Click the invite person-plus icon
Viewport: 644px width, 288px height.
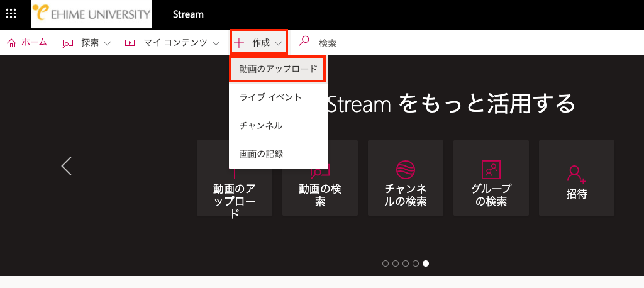point(577,174)
